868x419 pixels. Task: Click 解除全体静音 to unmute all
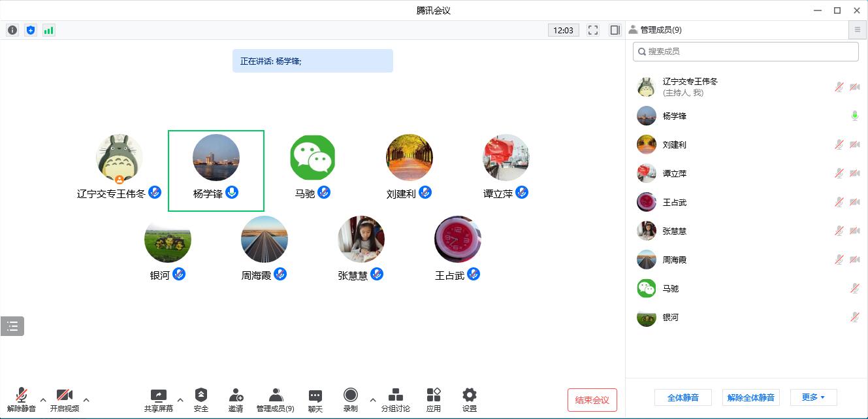click(751, 397)
